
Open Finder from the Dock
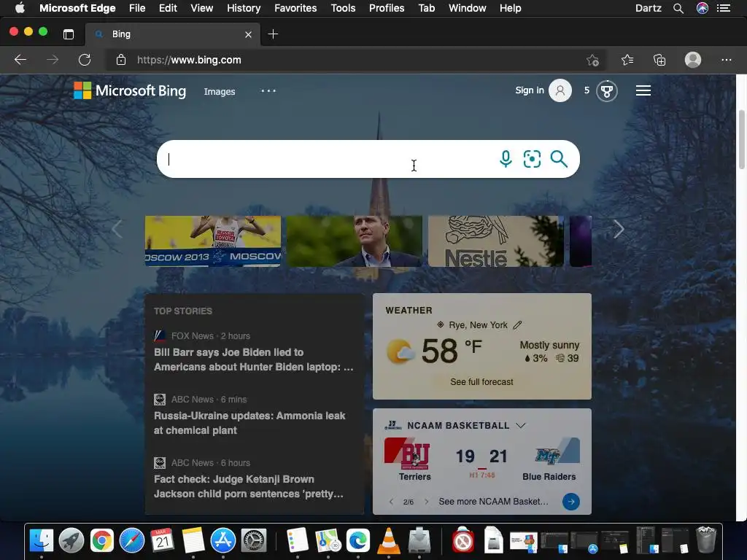(42, 541)
